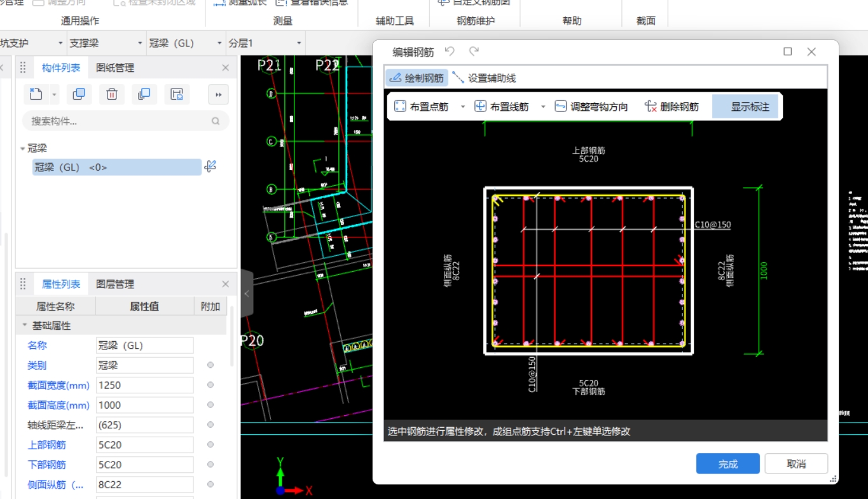Open the 钢筋维护 ribbon group
868x499 pixels.
476,21
